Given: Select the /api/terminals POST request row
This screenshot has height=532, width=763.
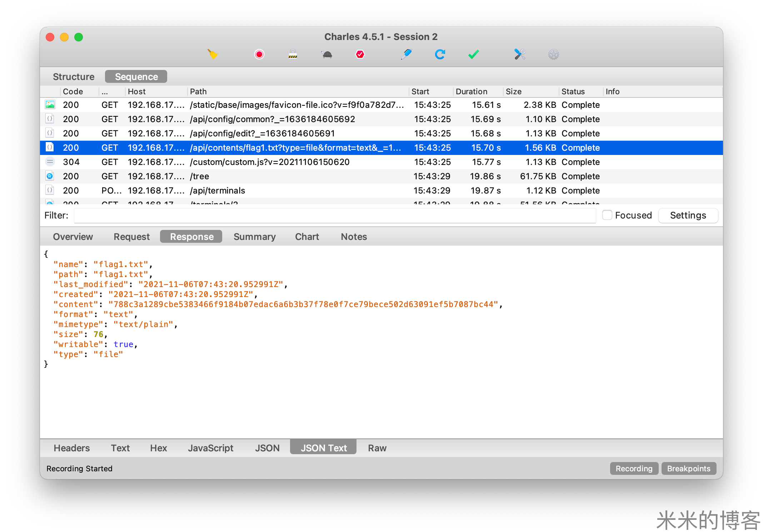Looking at the screenshot, I should 217,191.
